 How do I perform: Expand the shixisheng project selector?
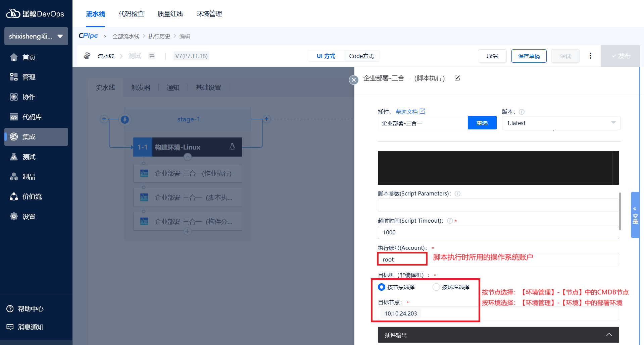point(36,36)
